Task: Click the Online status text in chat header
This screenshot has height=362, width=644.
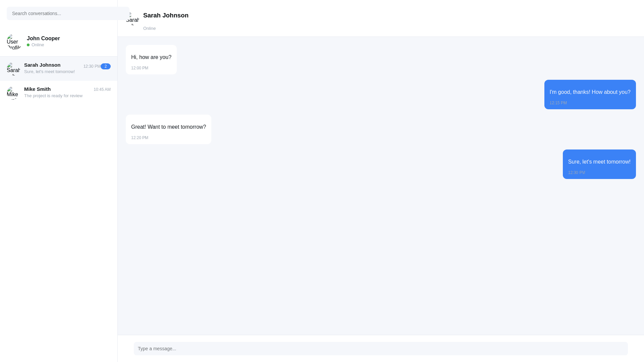Action: 149,28
